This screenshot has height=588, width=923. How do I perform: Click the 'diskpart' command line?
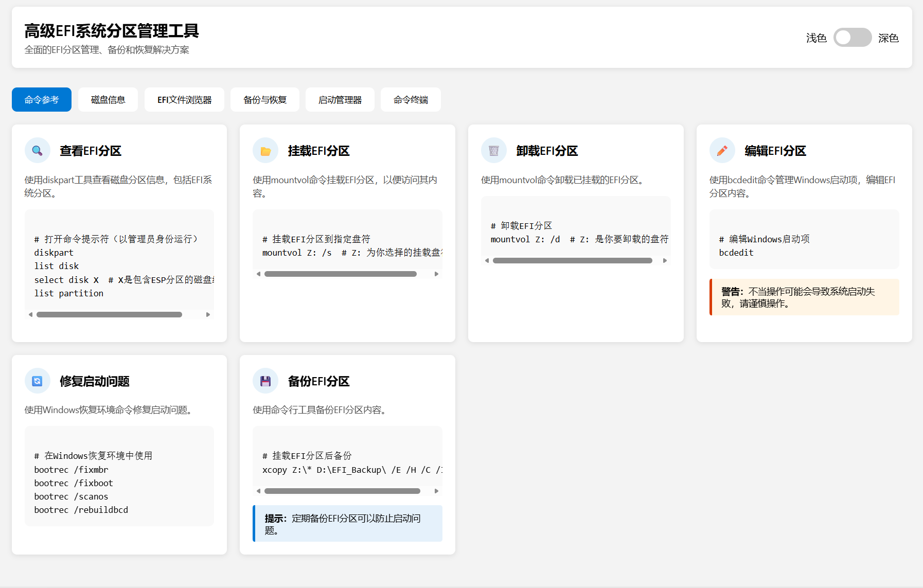click(54, 253)
